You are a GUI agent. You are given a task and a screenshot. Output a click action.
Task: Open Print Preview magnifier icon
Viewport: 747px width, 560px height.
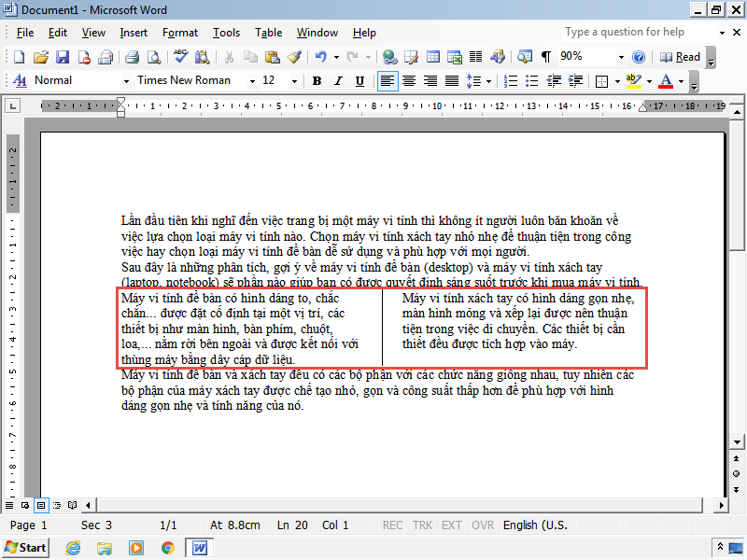(x=154, y=57)
